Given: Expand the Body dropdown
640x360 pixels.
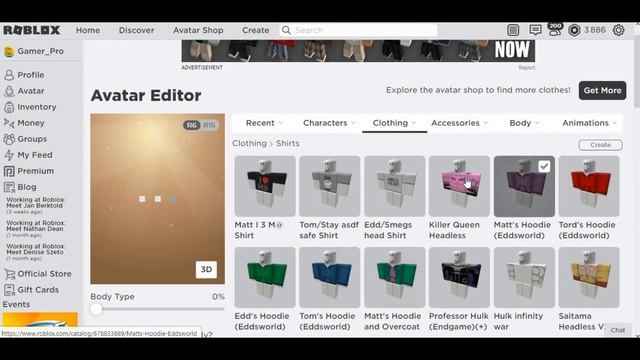Looking at the screenshot, I should pyautogui.click(x=524, y=123).
